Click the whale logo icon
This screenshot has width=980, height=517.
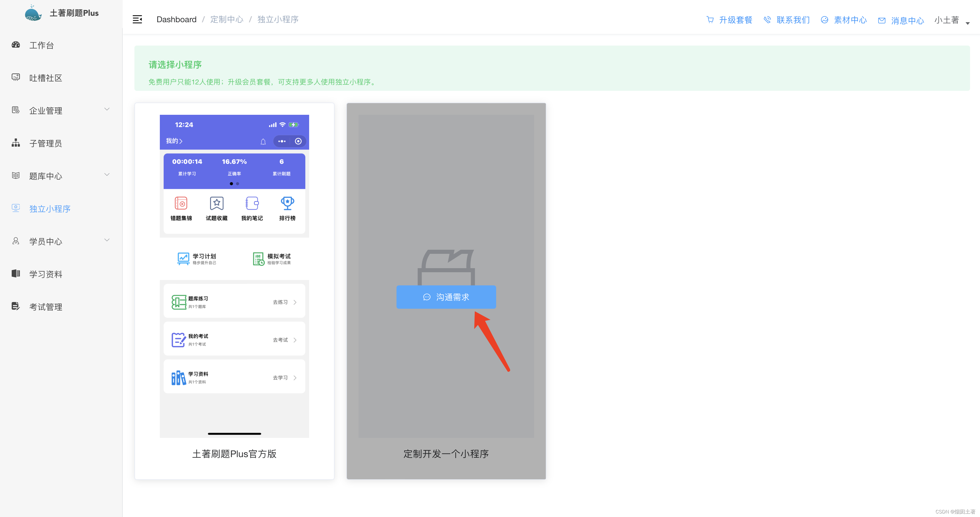pyautogui.click(x=33, y=13)
